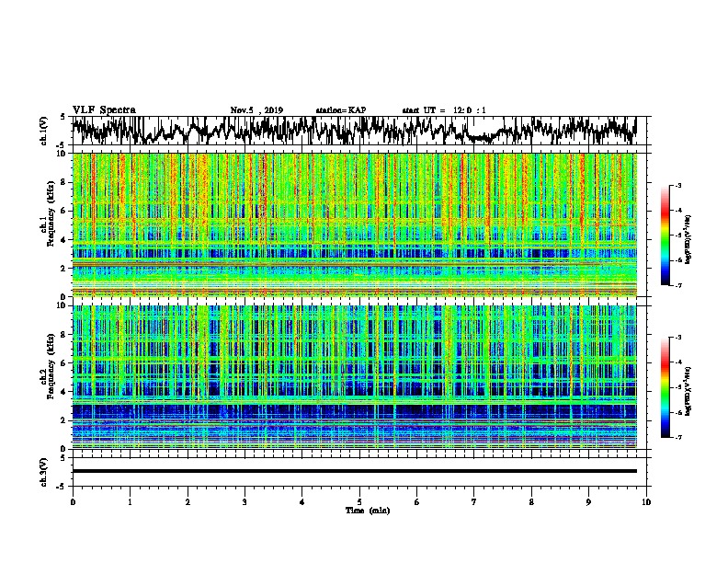Click the ch.1(V) waveform axis label
This screenshot has width=728, height=563.
tap(44, 131)
